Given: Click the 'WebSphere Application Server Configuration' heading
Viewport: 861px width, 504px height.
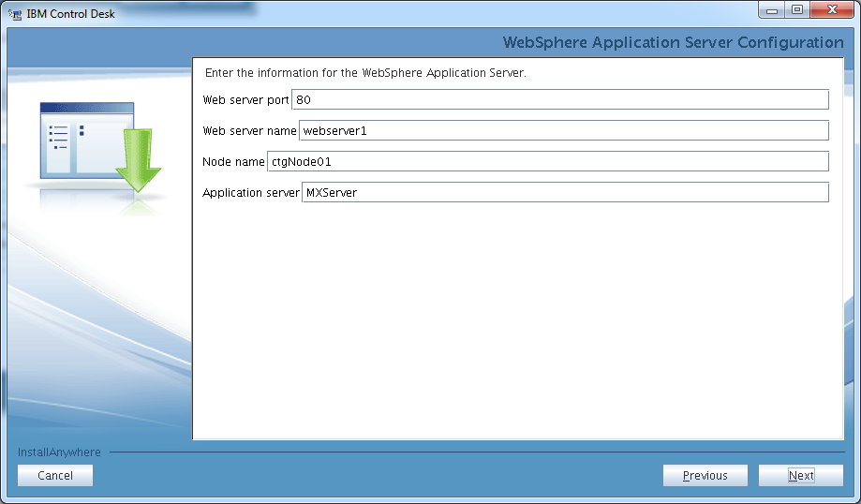Looking at the screenshot, I should pos(674,42).
